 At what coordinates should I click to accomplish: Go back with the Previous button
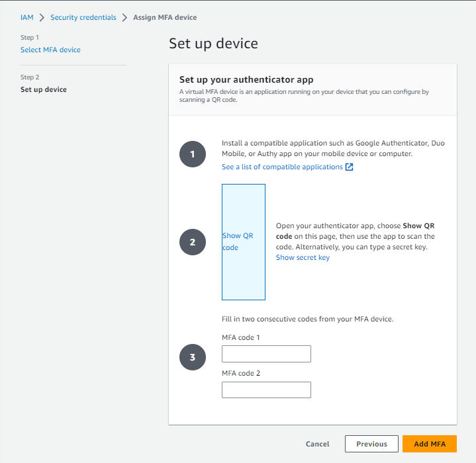pyautogui.click(x=371, y=444)
